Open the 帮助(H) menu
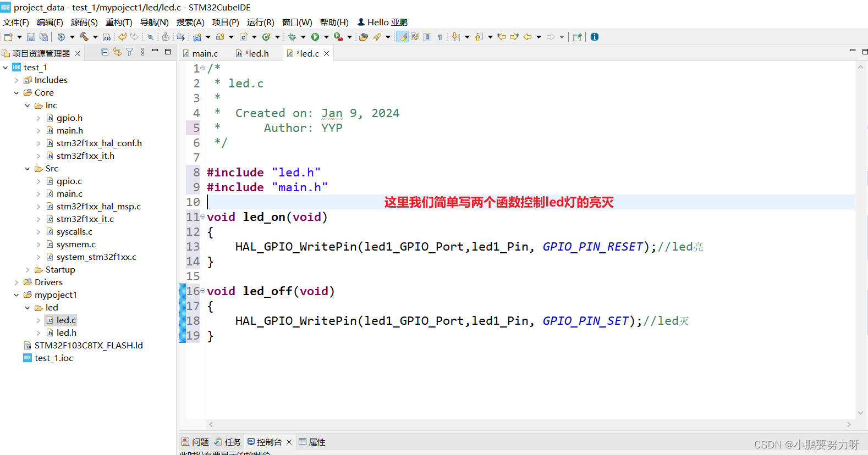The width and height of the screenshot is (868, 455). click(334, 23)
